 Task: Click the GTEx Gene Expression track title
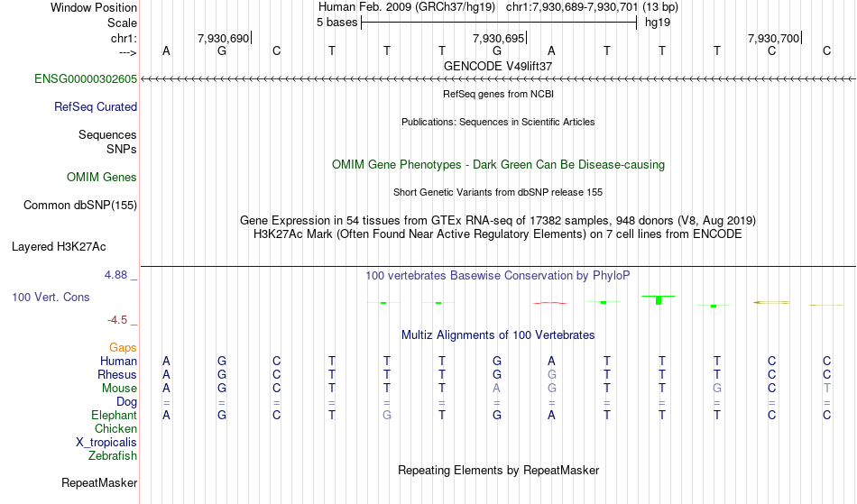498,221
